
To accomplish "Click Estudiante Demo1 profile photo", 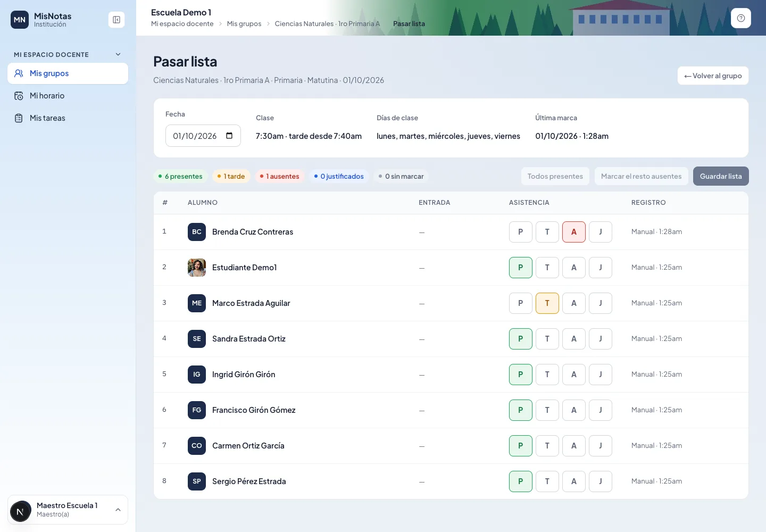I will 197,268.
